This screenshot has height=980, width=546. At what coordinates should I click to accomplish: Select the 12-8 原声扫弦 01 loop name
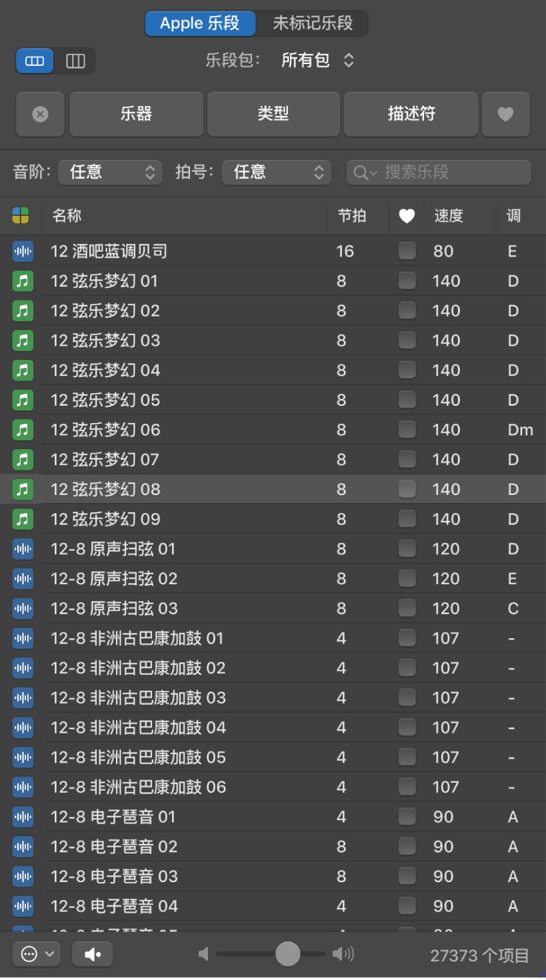tap(113, 549)
